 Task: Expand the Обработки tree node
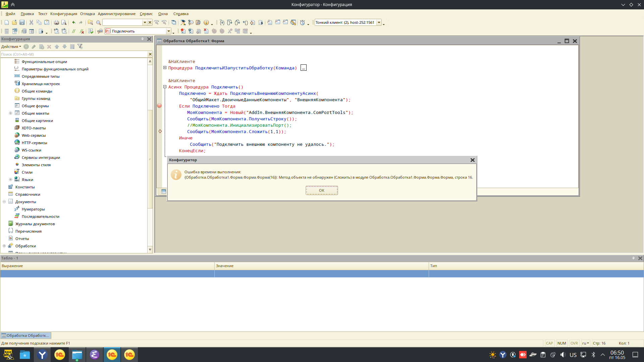click(4, 246)
